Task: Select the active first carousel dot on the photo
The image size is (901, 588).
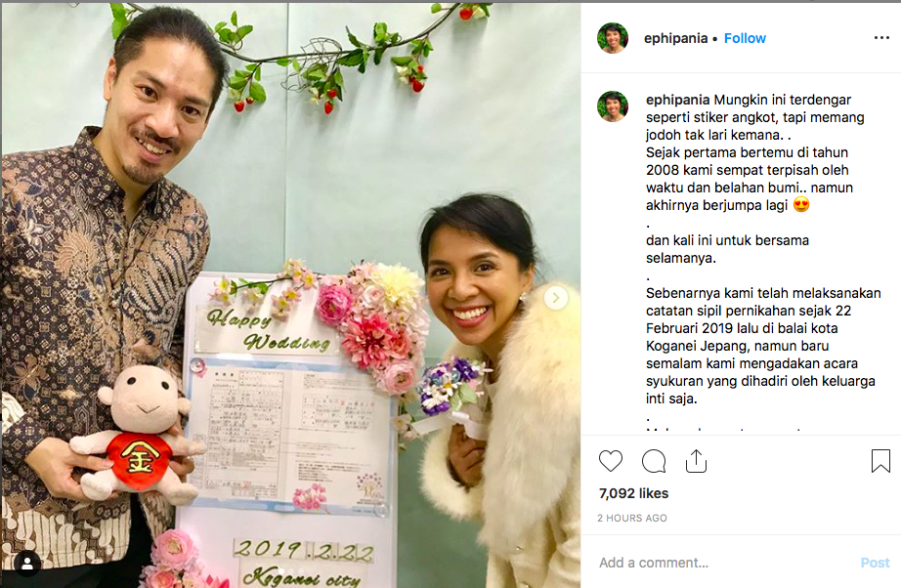Action: [x=281, y=571]
